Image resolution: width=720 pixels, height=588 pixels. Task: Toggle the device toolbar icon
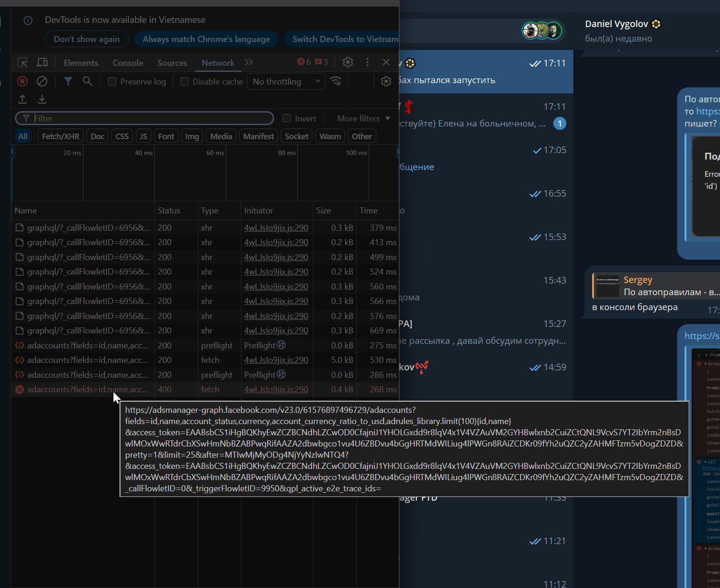click(42, 62)
